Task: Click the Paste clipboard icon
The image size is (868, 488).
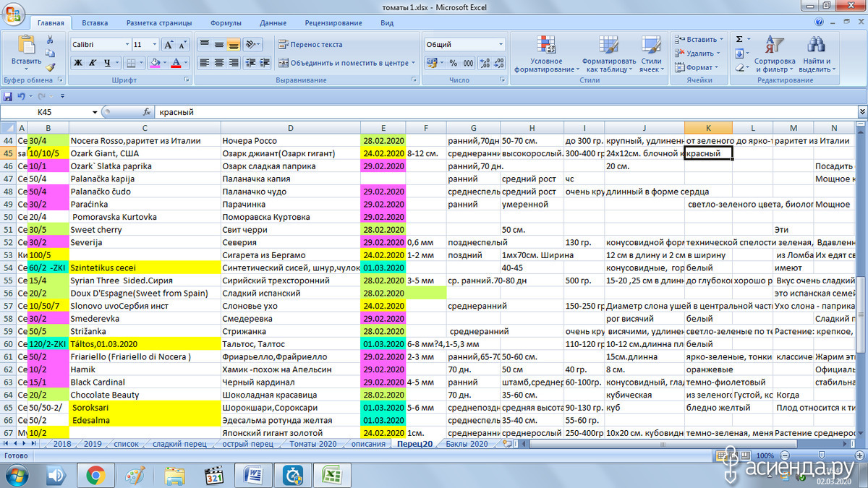Action: [x=26, y=45]
